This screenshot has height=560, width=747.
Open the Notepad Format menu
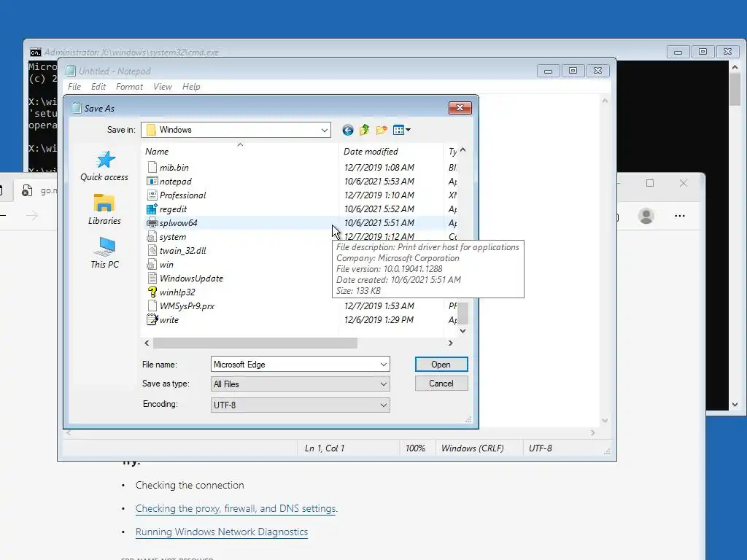[129, 87]
